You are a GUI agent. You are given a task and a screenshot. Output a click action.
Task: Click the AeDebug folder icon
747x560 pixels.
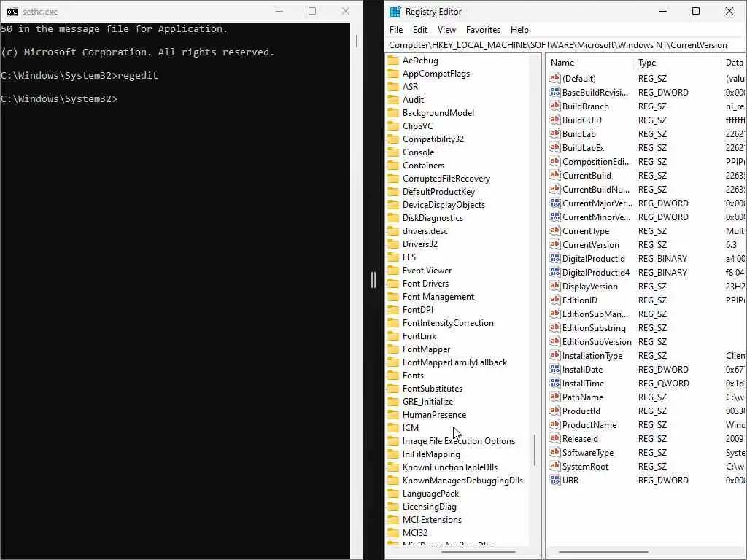pos(393,61)
